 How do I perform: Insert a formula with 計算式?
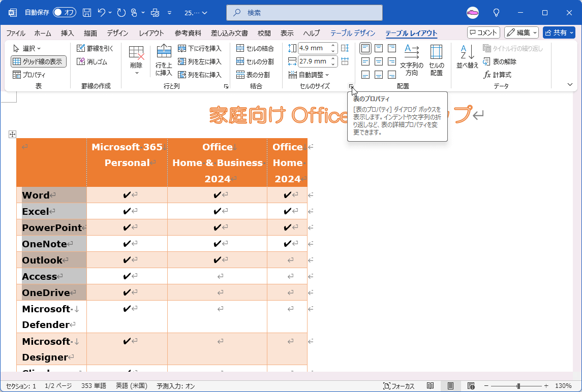coord(498,75)
